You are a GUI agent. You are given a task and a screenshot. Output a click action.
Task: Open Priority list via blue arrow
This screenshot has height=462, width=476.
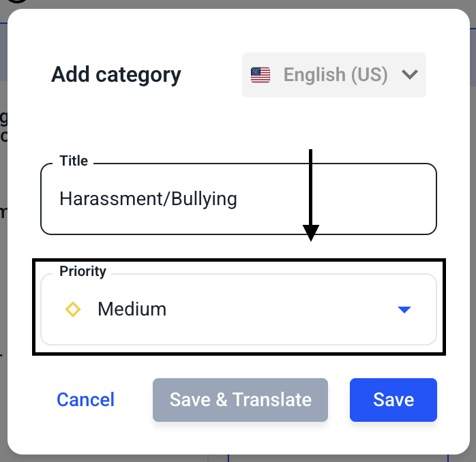coord(404,310)
